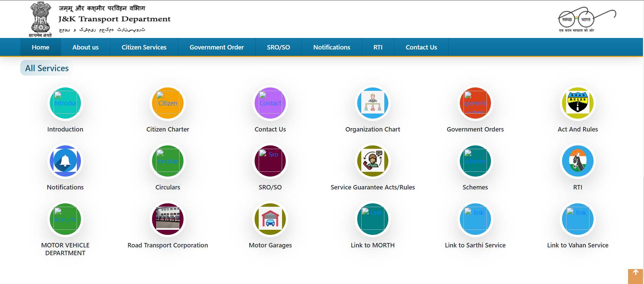Open the Motor Vehicle Department icon
Image resolution: width=644 pixels, height=284 pixels.
pos(65,219)
